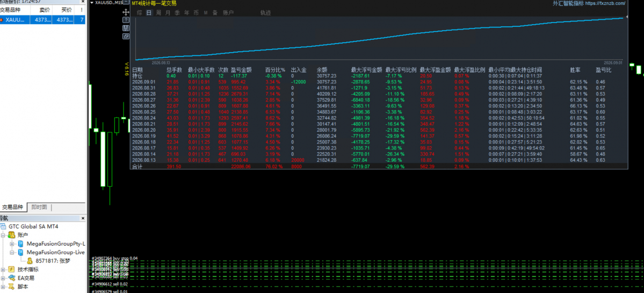Collapse the 账户 tree node

pyautogui.click(x=3, y=235)
